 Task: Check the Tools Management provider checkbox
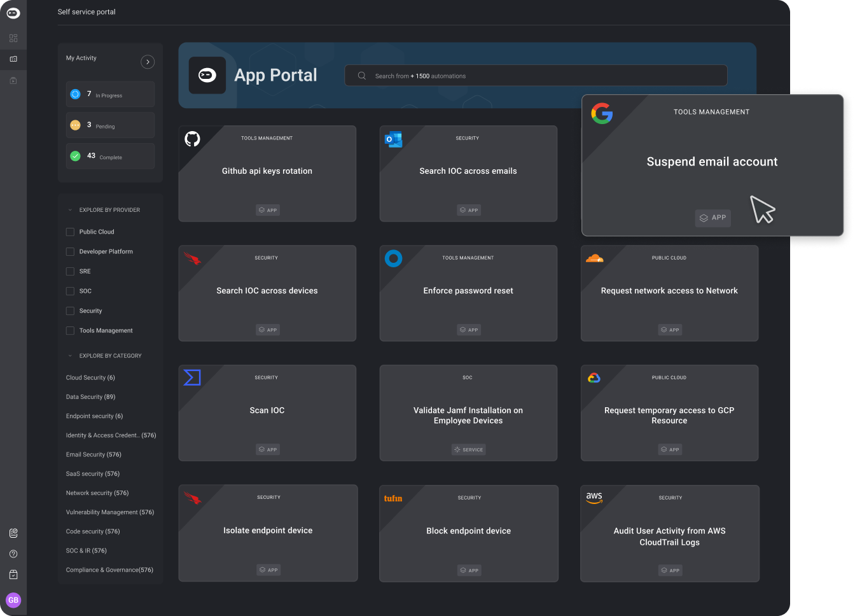(69, 330)
